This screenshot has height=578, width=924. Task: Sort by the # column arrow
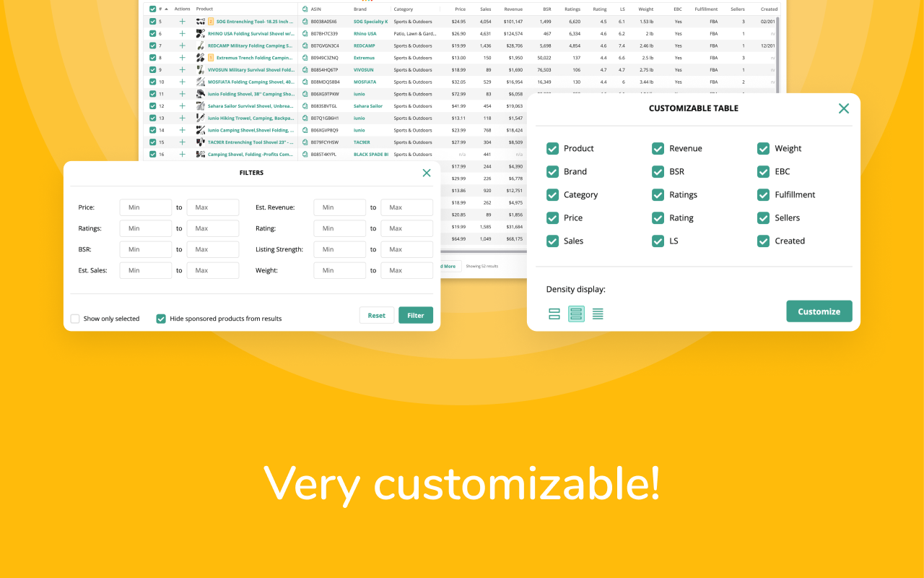click(167, 9)
